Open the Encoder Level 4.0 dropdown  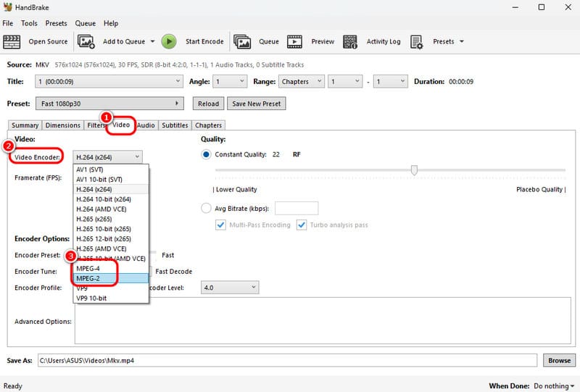(x=230, y=288)
